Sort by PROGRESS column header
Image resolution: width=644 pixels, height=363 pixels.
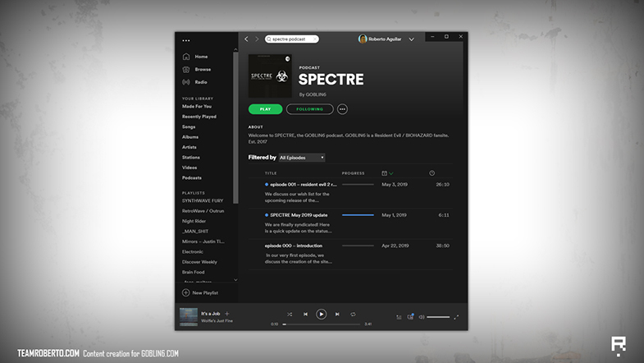click(x=354, y=173)
